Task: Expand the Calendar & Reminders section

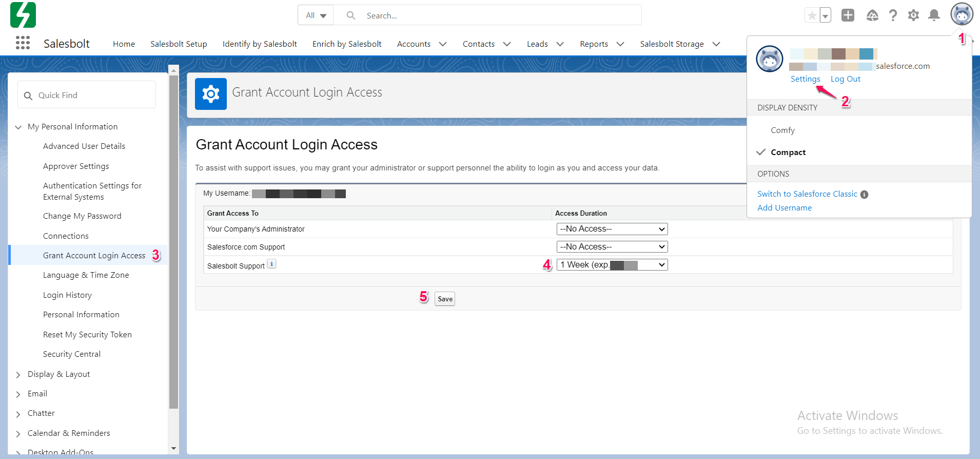Action: (x=18, y=434)
